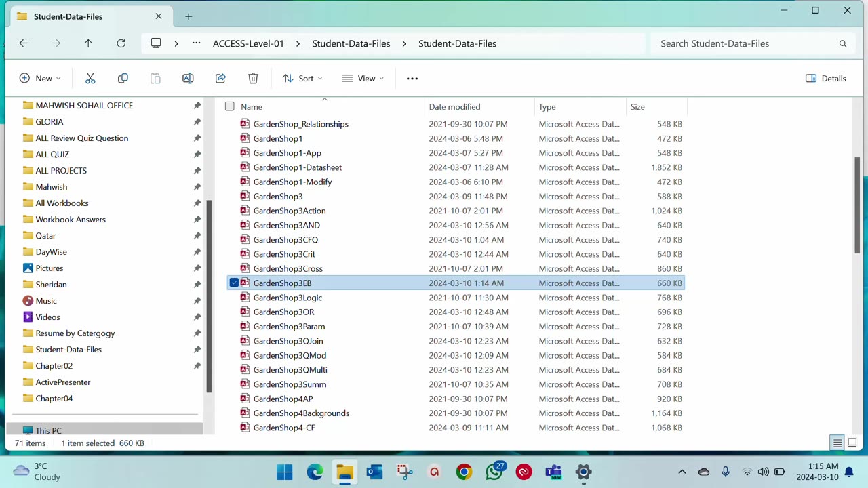The image size is (868, 488).
Task: Navigate to ACCESS-Level-01 breadcrumb
Action: click(248, 43)
